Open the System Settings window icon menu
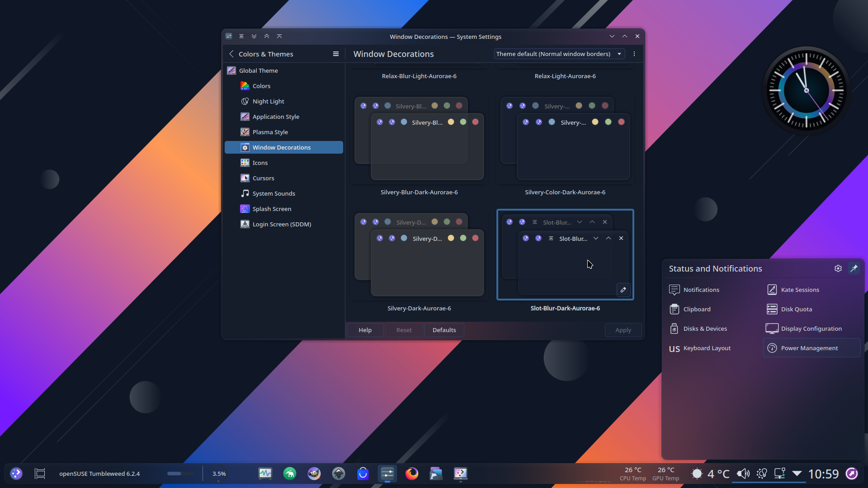 coord(229,36)
